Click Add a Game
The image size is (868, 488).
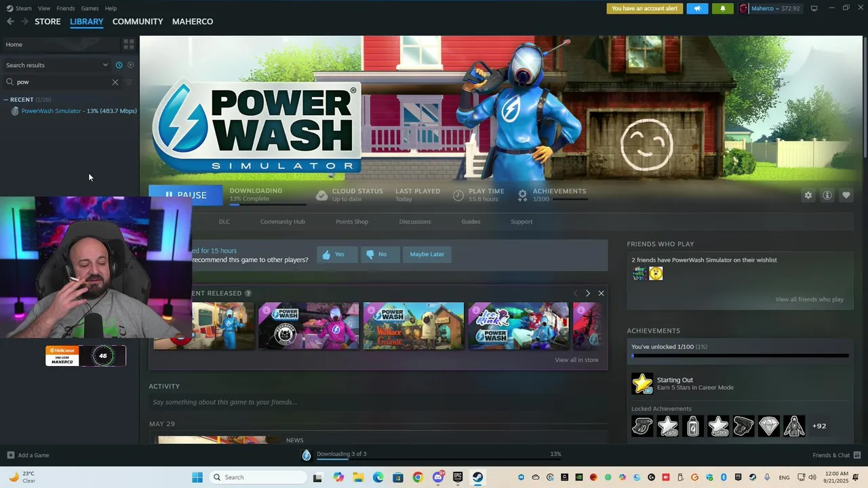tap(28, 455)
